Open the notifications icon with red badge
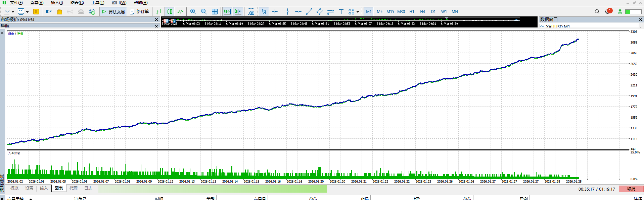The width and height of the screenshot is (644, 200). click(608, 11)
